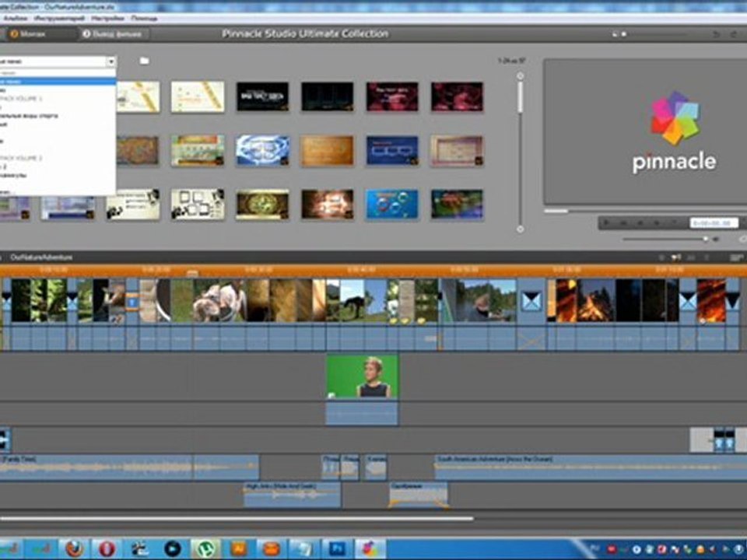Select the pale pink framed template thumbnail
Viewport: 747px width, 560px height.
click(x=457, y=150)
